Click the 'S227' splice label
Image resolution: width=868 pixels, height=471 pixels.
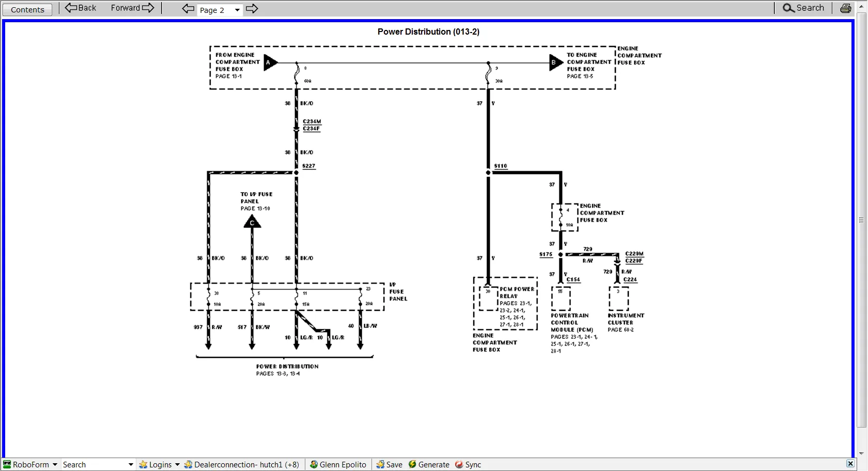[x=308, y=166]
